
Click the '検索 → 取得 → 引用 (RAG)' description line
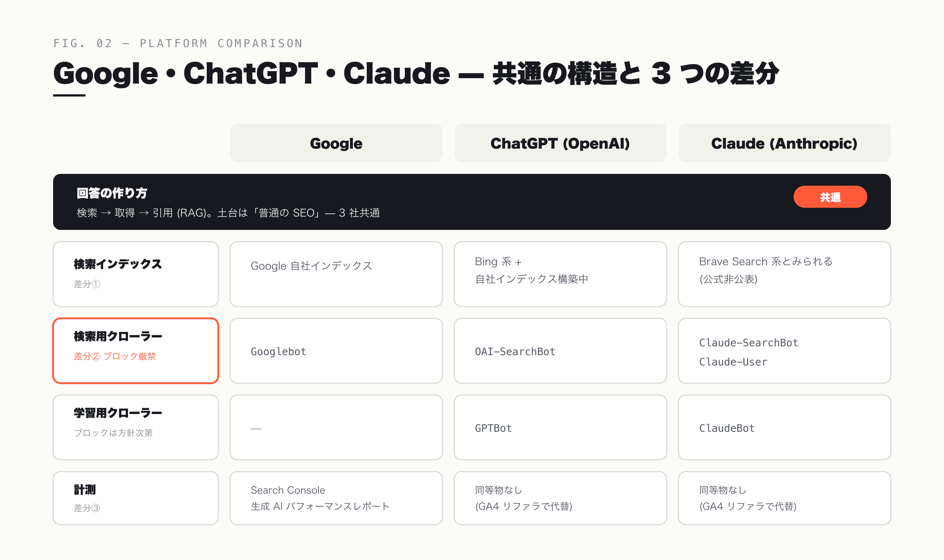pyautogui.click(x=228, y=213)
